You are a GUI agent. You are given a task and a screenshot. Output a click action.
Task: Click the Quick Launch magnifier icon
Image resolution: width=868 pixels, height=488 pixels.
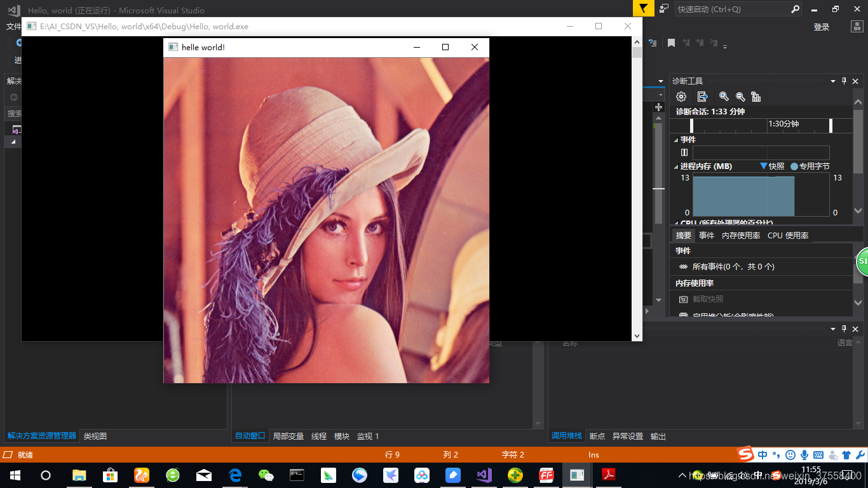795,9
